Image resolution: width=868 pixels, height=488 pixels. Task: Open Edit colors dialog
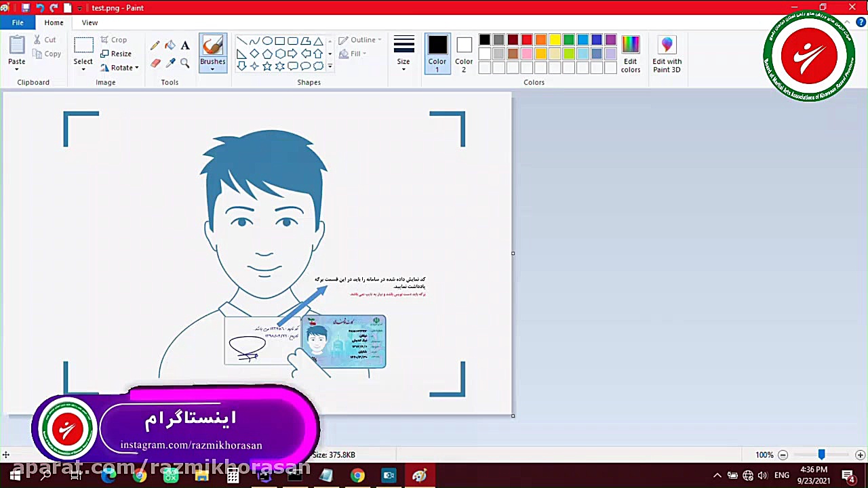[631, 54]
